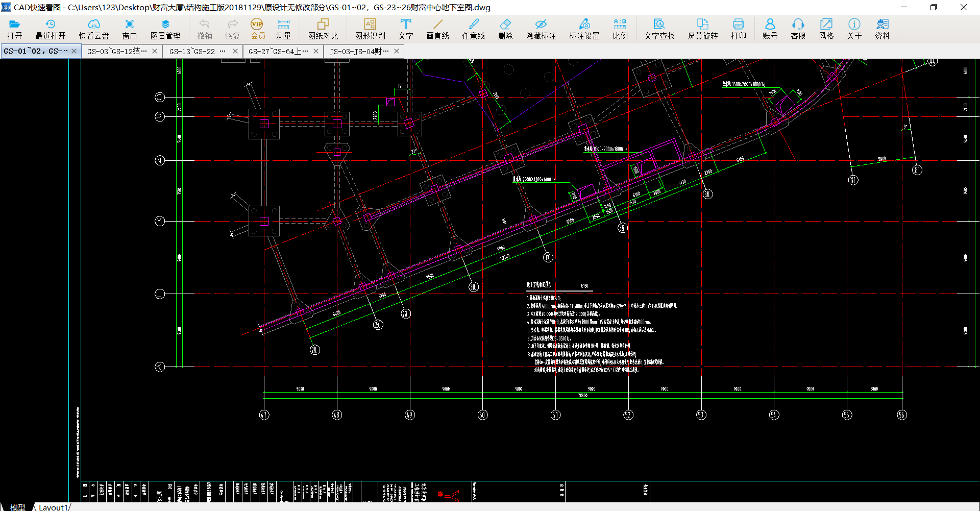
Task: Close the GS-27~GS-64 tab
Action: click(316, 51)
